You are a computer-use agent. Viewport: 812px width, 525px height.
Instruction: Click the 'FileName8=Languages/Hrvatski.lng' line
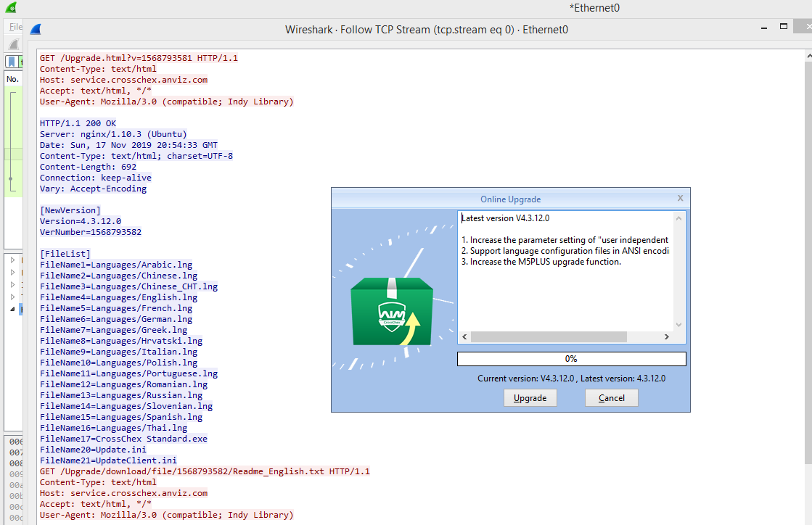click(121, 340)
